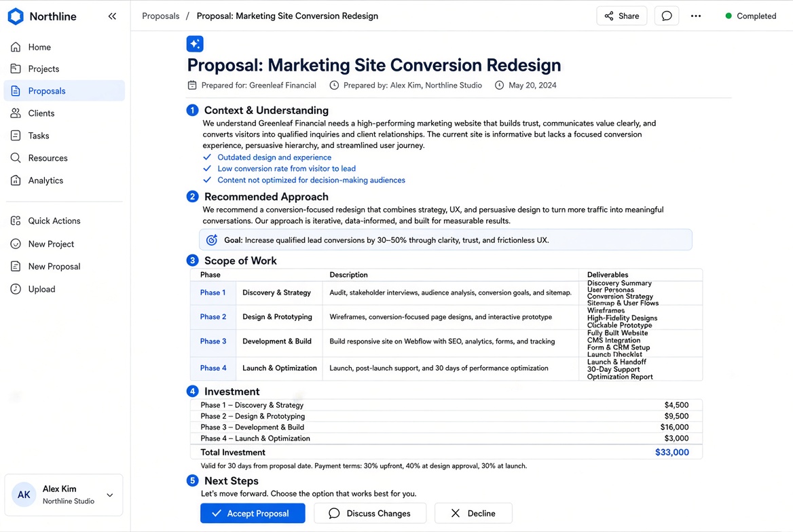Click the $4,500 investment amount
Screen dimensions: 793x532
(677, 405)
